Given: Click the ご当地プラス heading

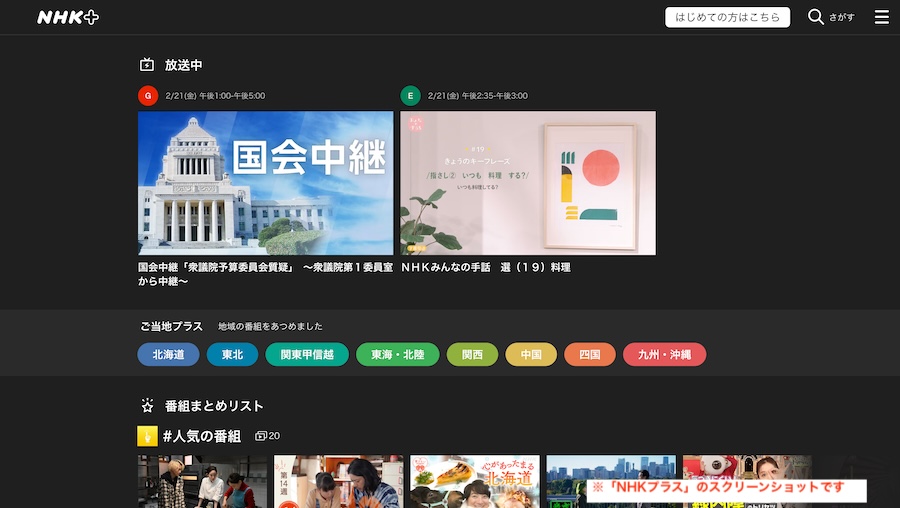Looking at the screenshot, I should pyautogui.click(x=171, y=326).
